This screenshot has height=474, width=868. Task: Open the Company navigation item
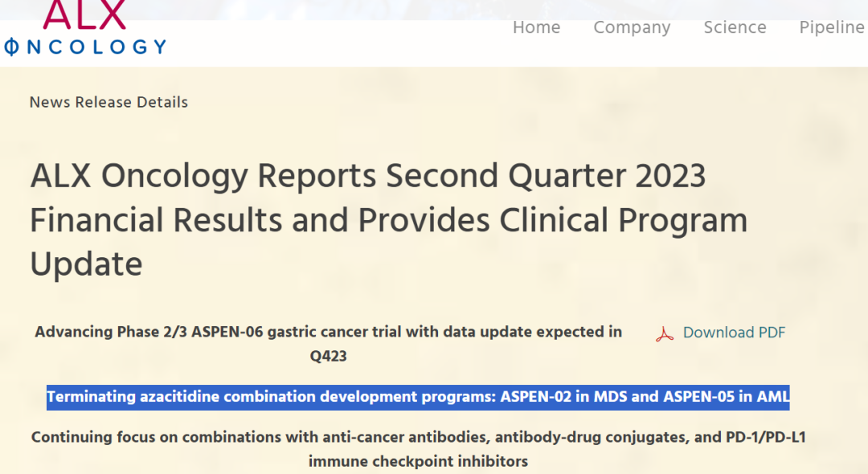[x=632, y=27]
